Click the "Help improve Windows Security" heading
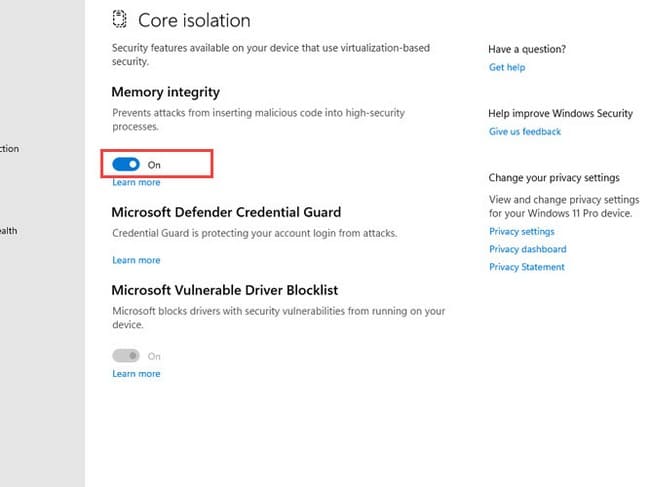 click(x=560, y=114)
